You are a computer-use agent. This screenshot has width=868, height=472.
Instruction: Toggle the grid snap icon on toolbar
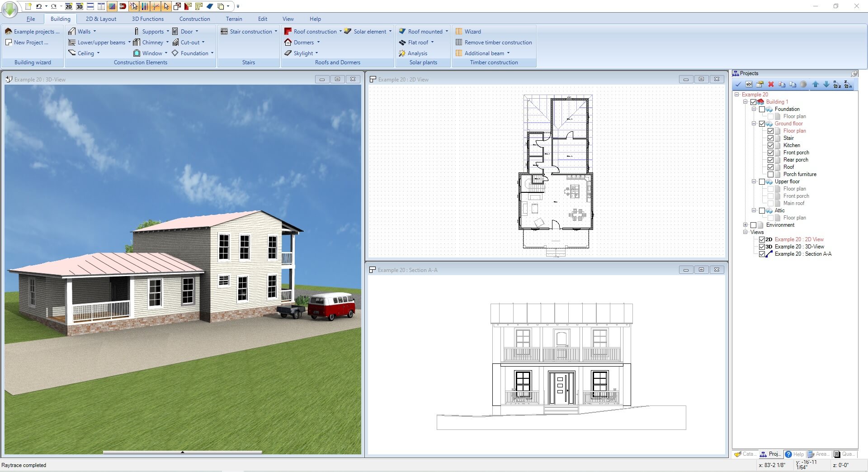coord(111,7)
